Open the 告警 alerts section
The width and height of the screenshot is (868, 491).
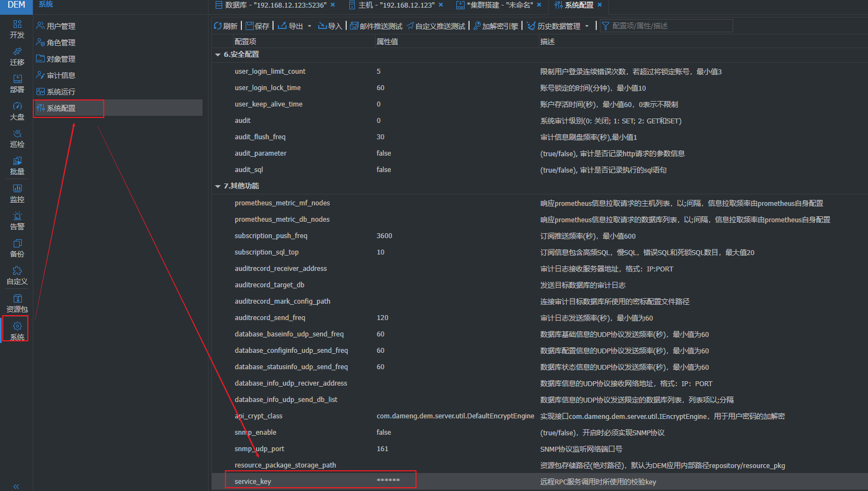[17, 221]
